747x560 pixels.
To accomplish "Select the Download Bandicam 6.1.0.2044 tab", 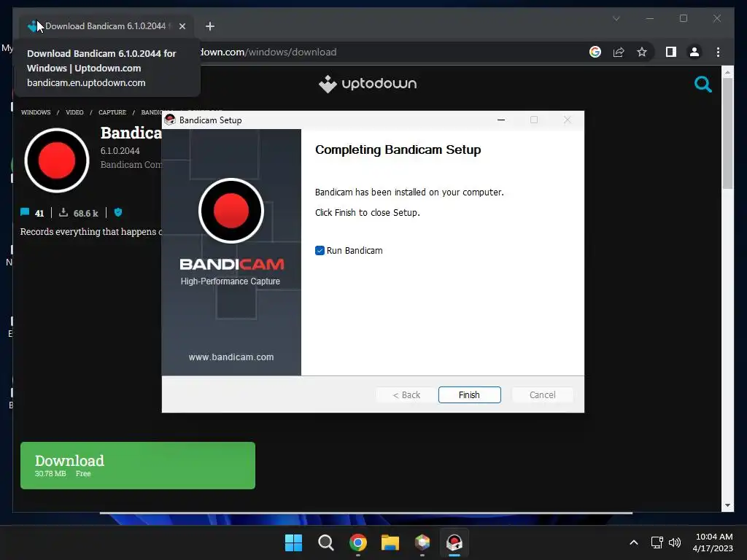I will click(x=105, y=26).
